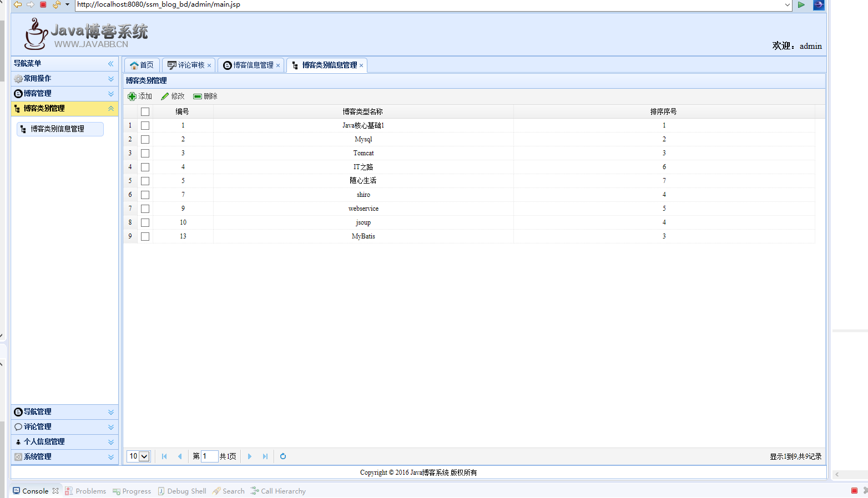Screen dimensions: 868x498
Task: Go to the first page of results
Action: (x=164, y=456)
